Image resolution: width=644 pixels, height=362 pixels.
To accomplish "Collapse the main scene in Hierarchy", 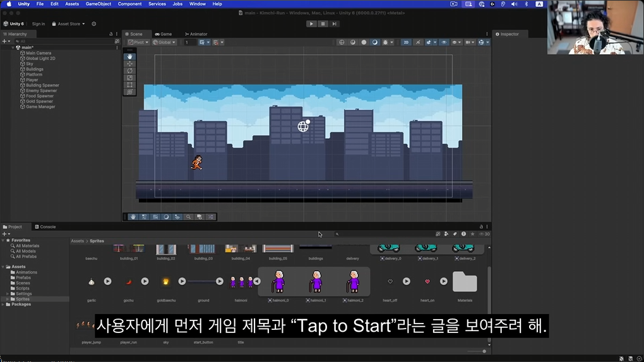I will click(x=13, y=47).
